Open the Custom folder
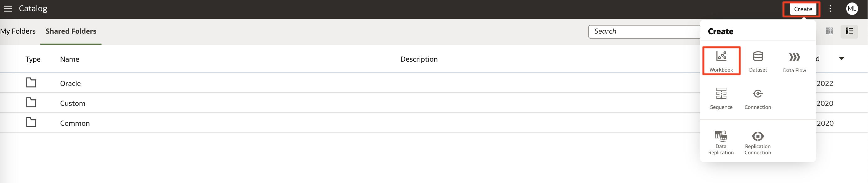 click(x=72, y=103)
